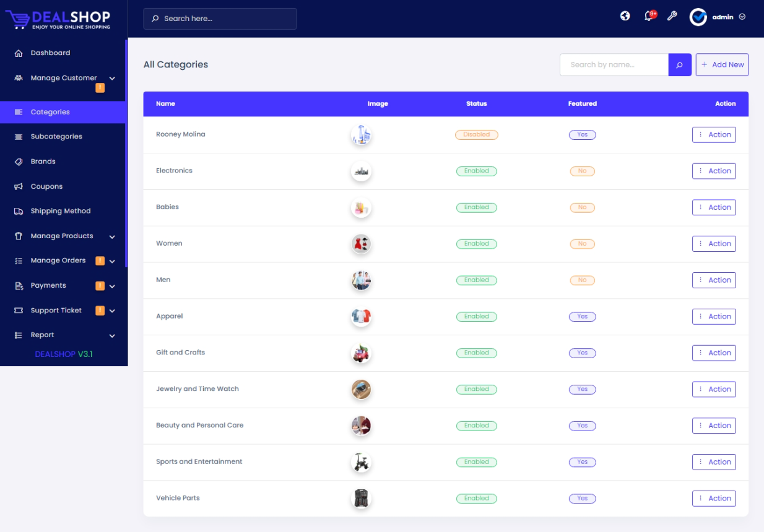Click the Dashboard home icon in the sidebar

pos(19,53)
